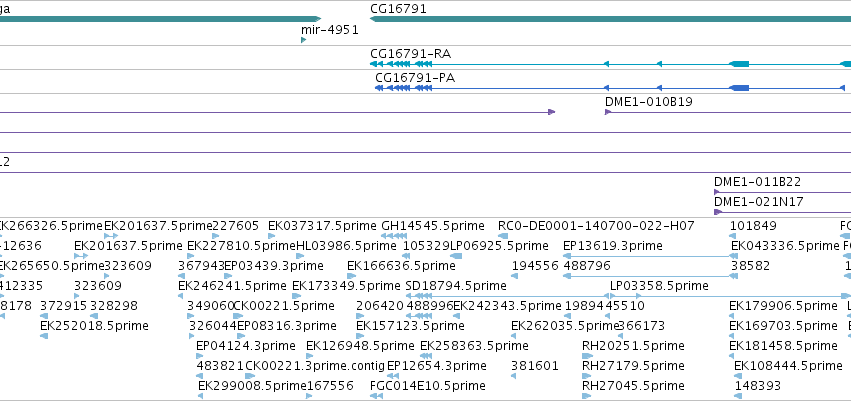Open the EP08316.3prime label
This screenshot has width=851, height=401.
click(x=287, y=326)
